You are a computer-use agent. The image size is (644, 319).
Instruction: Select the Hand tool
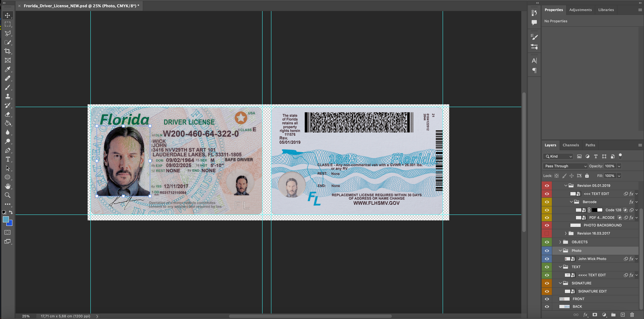[7, 186]
